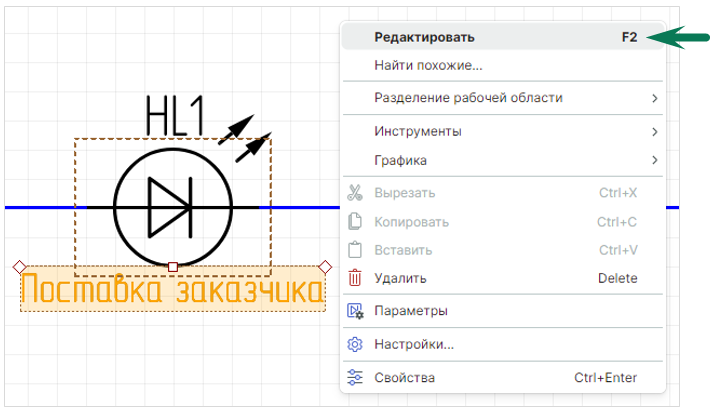714x412 pixels.
Task: Select the HL1 designator label
Action: coord(174,116)
